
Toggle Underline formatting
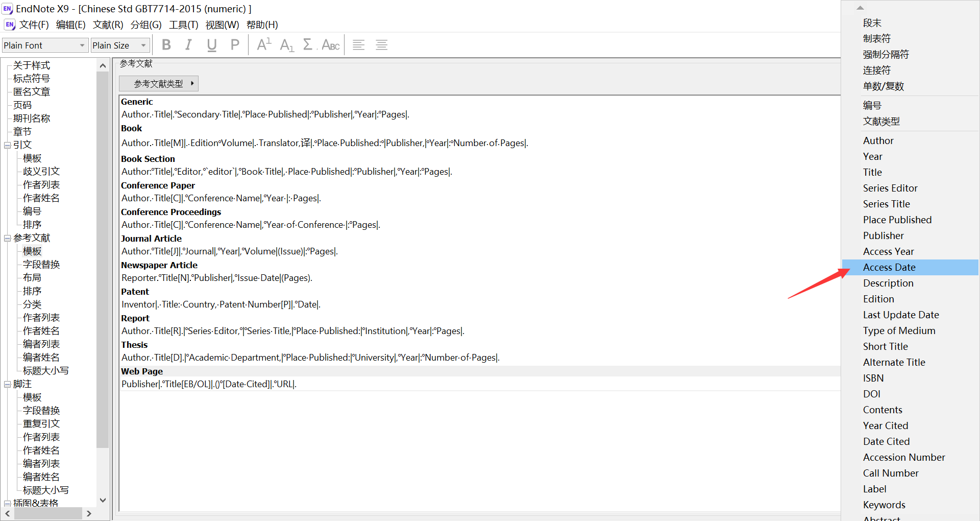[211, 45]
